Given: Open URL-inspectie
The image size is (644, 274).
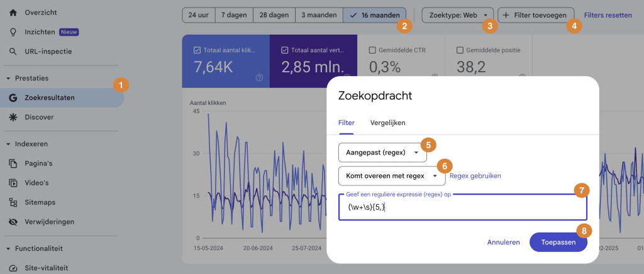Looking at the screenshot, I should click(x=48, y=52).
